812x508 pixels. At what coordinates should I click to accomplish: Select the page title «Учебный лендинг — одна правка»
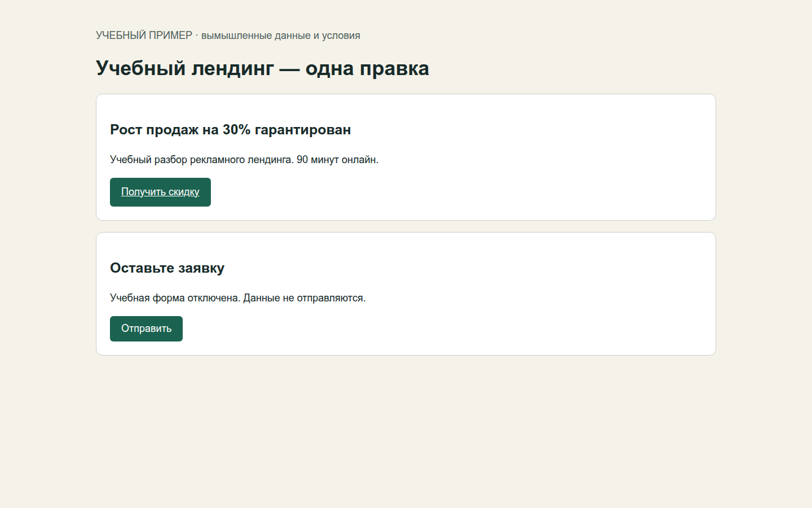(262, 68)
